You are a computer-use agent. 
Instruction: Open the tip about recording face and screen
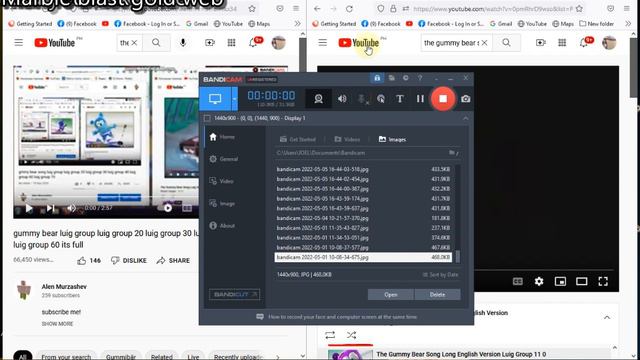337,317
